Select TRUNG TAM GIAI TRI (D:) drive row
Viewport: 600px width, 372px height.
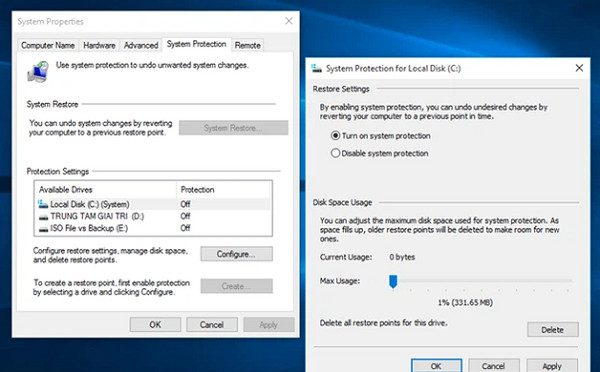click(153, 216)
